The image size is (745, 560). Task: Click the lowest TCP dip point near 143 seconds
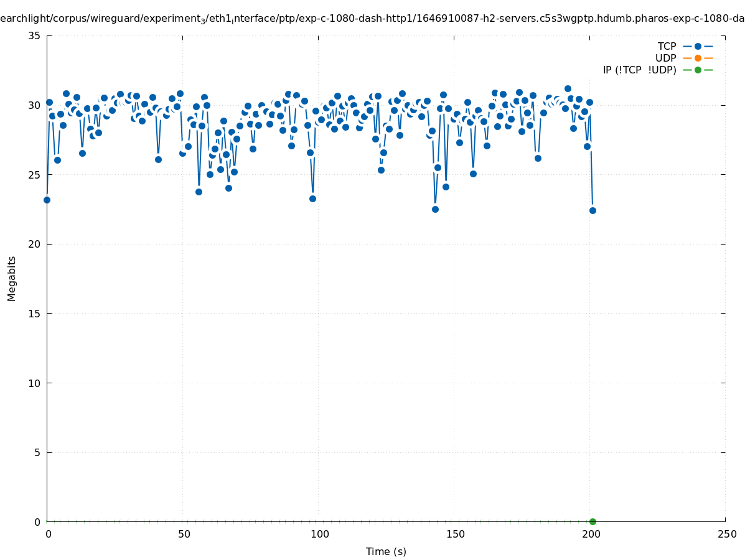[435, 209]
